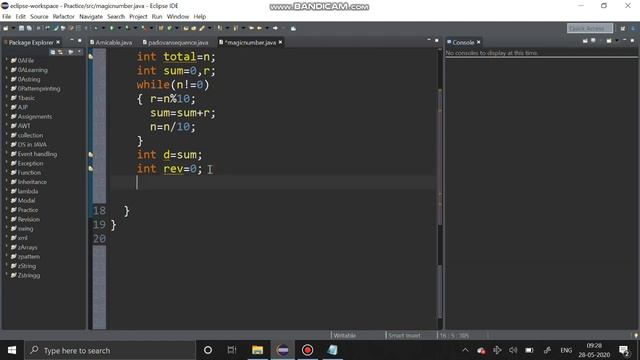Maximize the editor area
This screenshot has height=360, width=640.
click(x=436, y=40)
